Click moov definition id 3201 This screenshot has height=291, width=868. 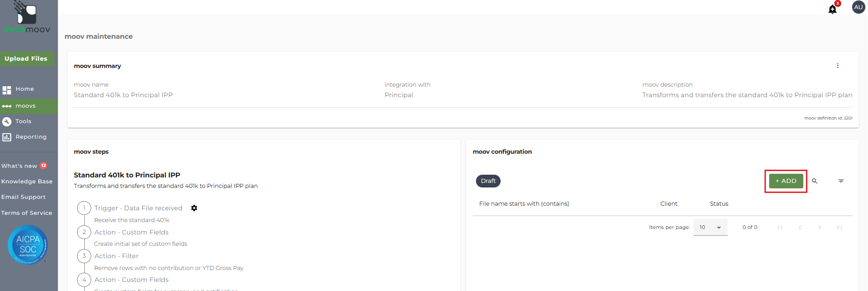pyautogui.click(x=828, y=118)
